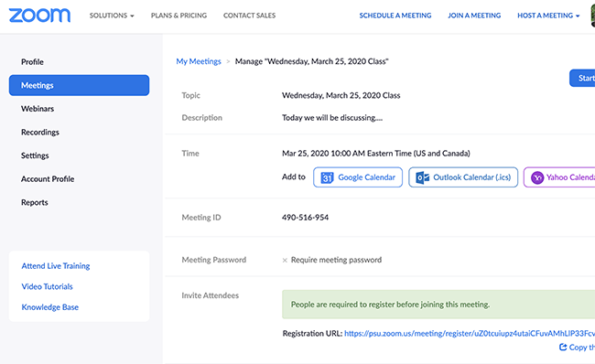Open Recordings in the sidebar
595x364 pixels.
[x=40, y=133]
